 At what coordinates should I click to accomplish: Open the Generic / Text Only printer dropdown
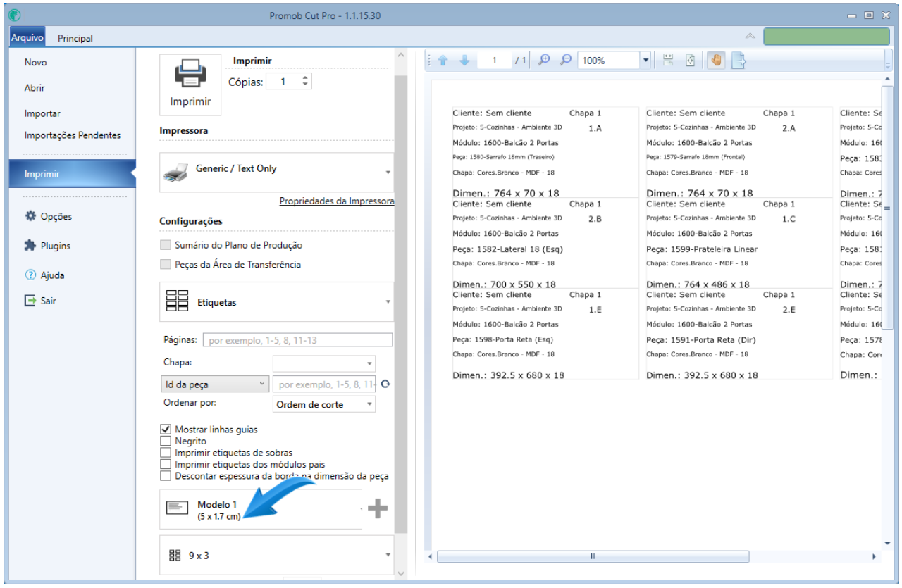click(276, 172)
